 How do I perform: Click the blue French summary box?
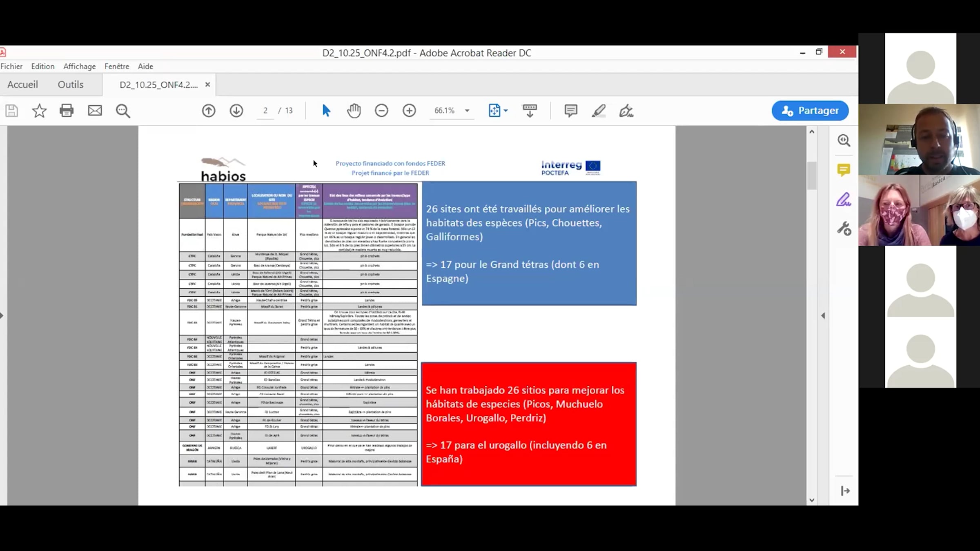529,243
